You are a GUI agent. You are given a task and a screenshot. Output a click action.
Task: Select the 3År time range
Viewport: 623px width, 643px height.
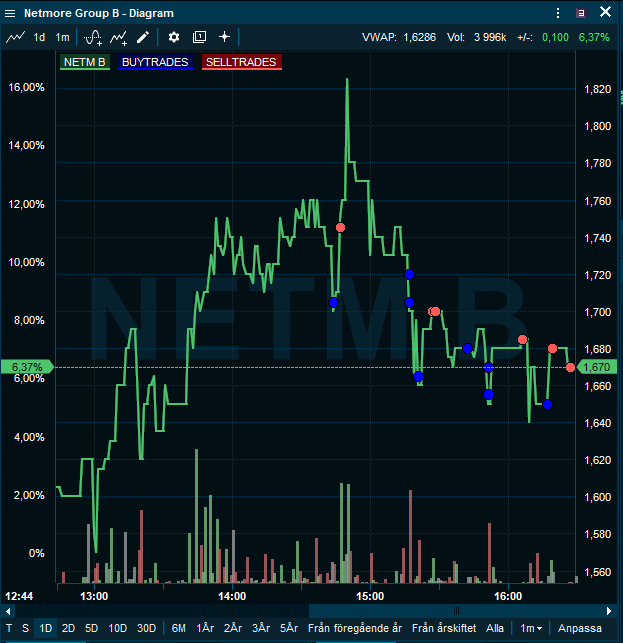coord(261,628)
